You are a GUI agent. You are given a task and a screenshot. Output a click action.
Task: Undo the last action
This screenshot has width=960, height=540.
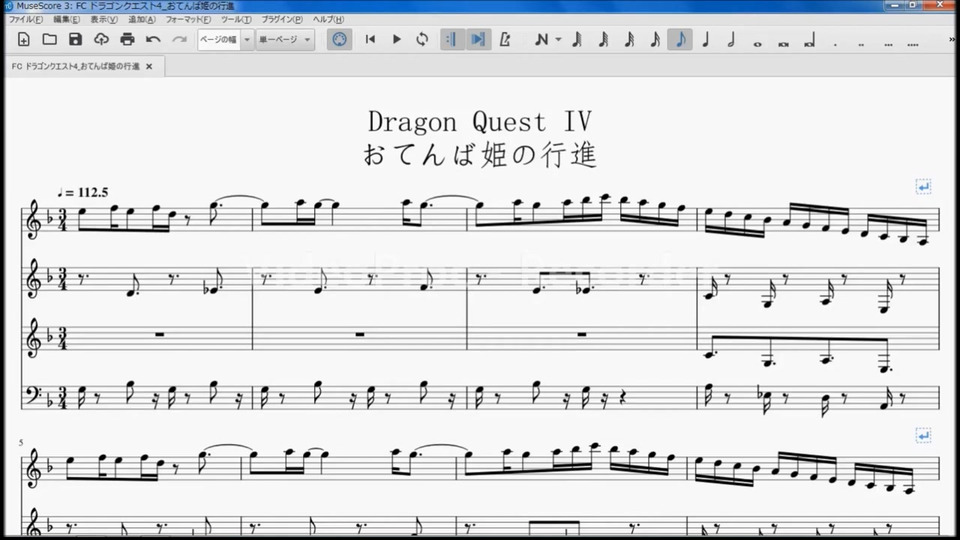click(x=153, y=40)
